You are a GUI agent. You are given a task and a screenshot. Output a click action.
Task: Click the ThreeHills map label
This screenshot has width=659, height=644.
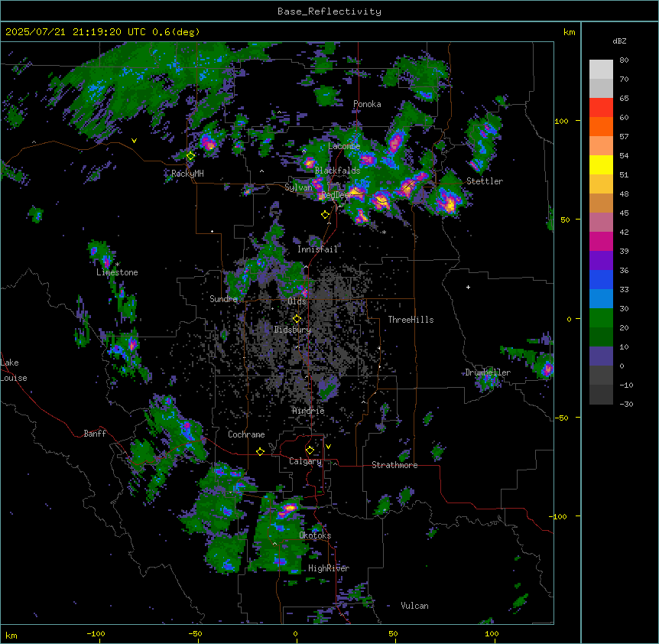click(411, 320)
